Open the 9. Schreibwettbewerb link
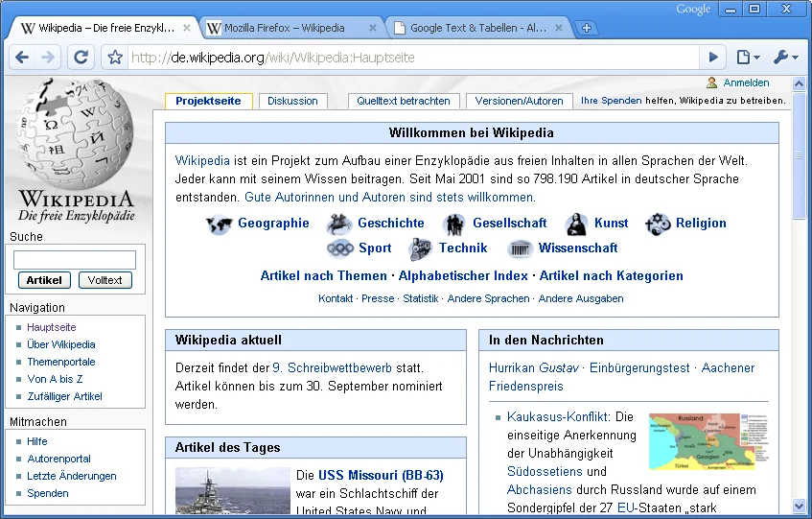The image size is (812, 519). click(332, 367)
